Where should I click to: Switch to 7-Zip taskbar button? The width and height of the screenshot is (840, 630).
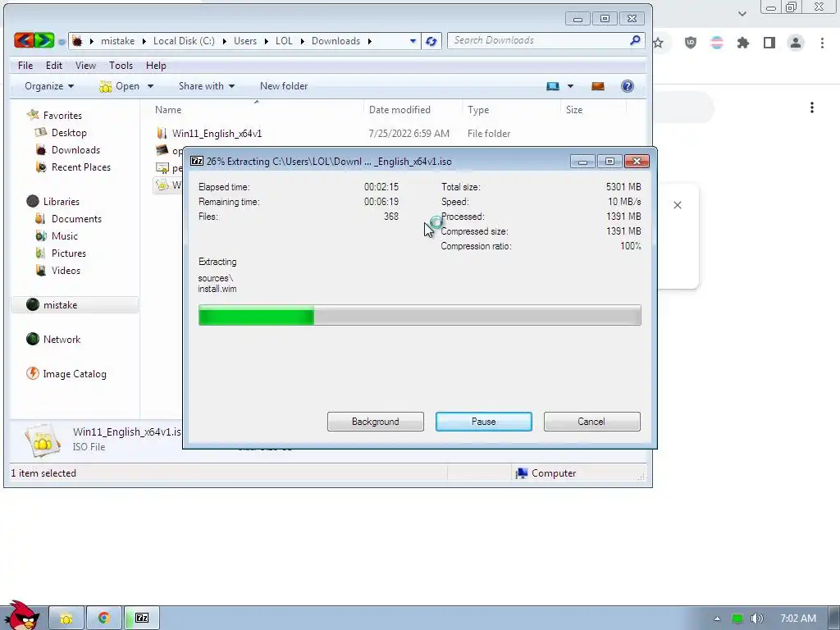pyautogui.click(x=141, y=619)
